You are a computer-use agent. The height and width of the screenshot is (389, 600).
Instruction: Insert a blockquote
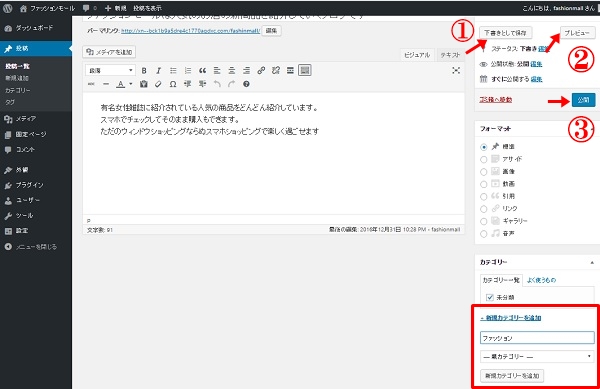202,70
